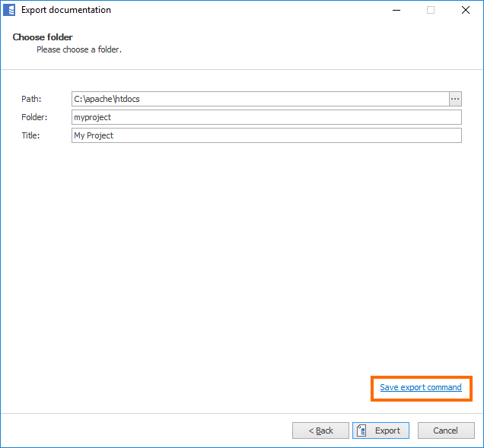This screenshot has height=448, width=484.
Task: Click the Title label
Action: pyautogui.click(x=30, y=135)
